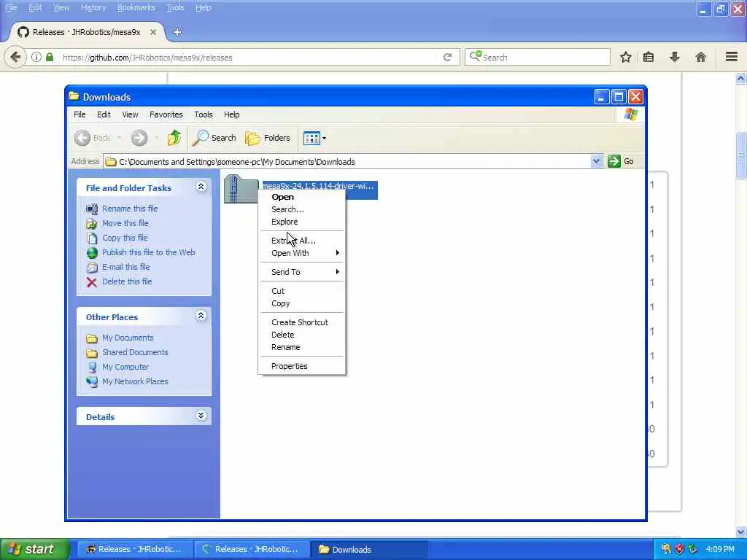Toggle the Folders pane button
This screenshot has width=747, height=560.
coord(268,138)
